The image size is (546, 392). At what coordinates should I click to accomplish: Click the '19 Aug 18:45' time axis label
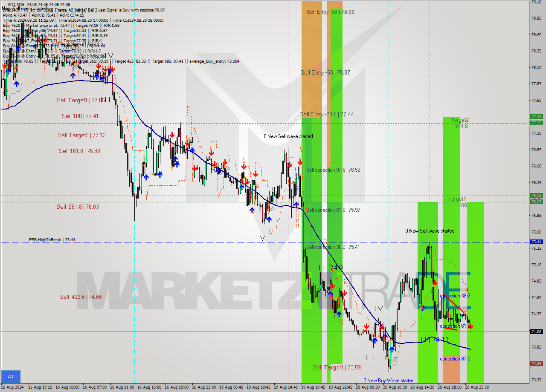[313, 387]
